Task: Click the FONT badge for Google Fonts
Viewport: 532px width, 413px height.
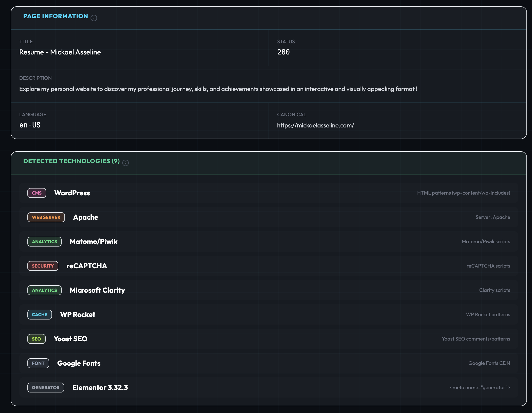Action: point(38,363)
